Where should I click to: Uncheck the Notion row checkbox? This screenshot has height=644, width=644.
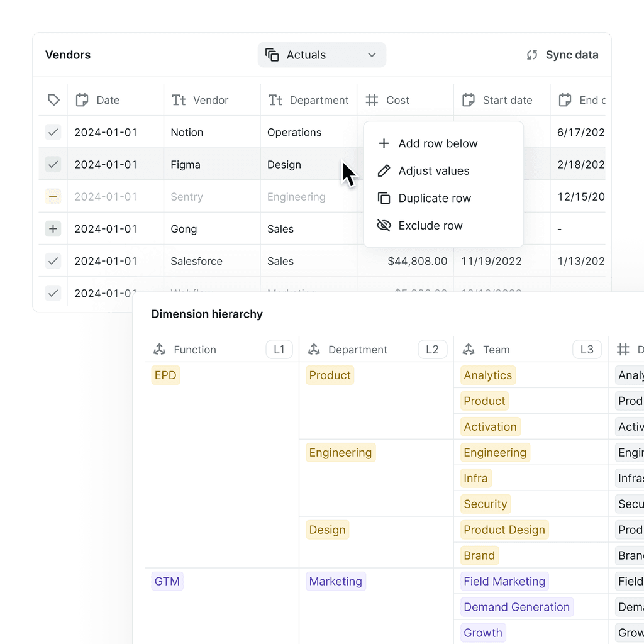[x=53, y=132]
